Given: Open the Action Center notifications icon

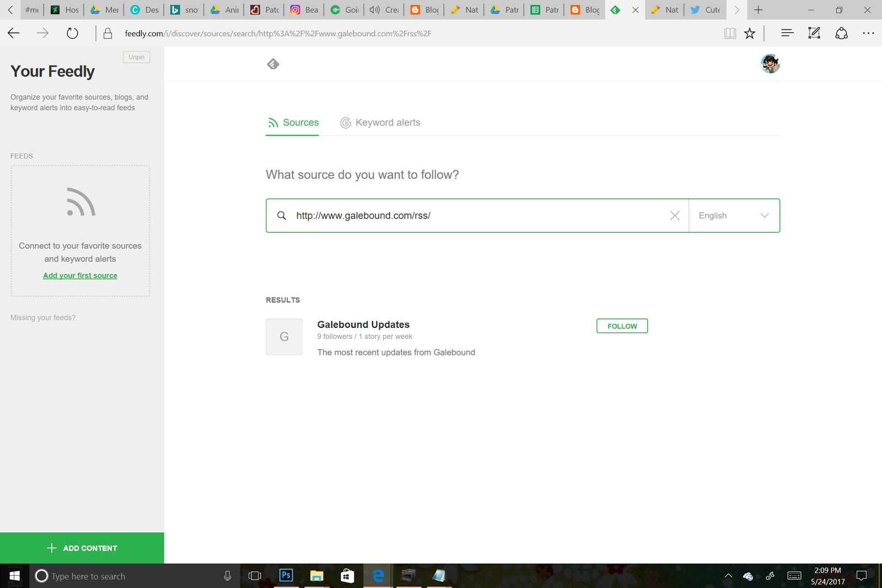Looking at the screenshot, I should [862, 576].
